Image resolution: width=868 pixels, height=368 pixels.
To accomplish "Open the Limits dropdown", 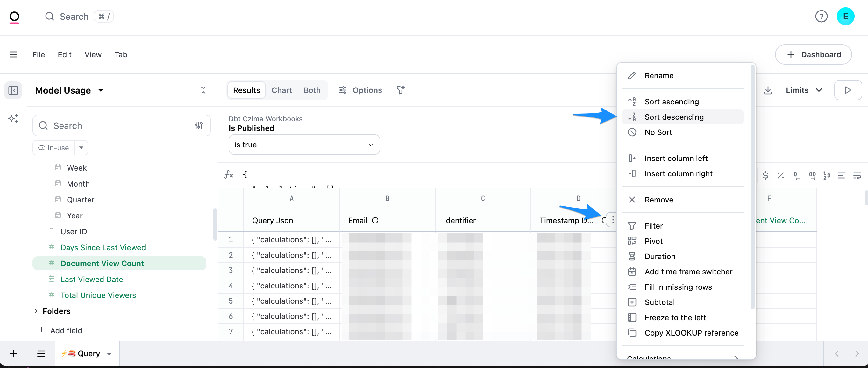I will [x=804, y=90].
